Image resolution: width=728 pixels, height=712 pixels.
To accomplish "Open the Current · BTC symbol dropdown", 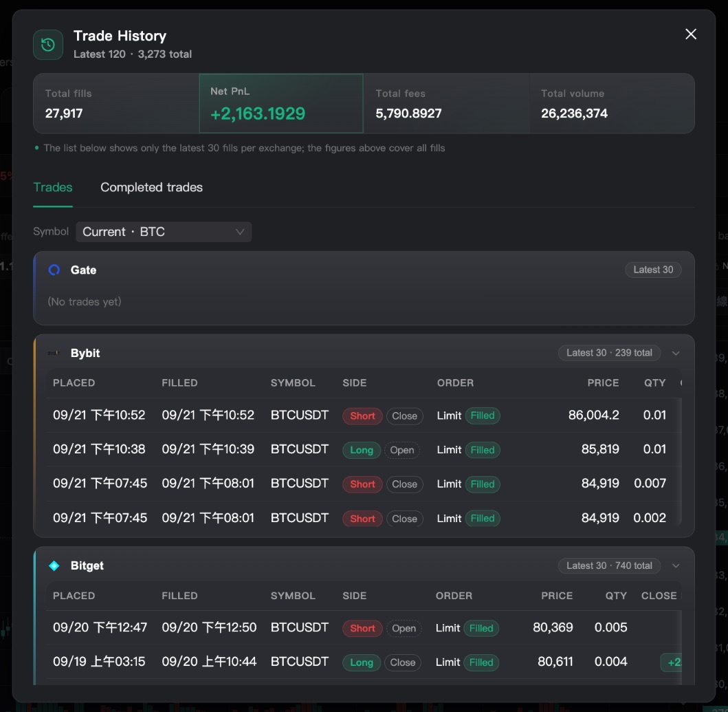I will 164,232.
